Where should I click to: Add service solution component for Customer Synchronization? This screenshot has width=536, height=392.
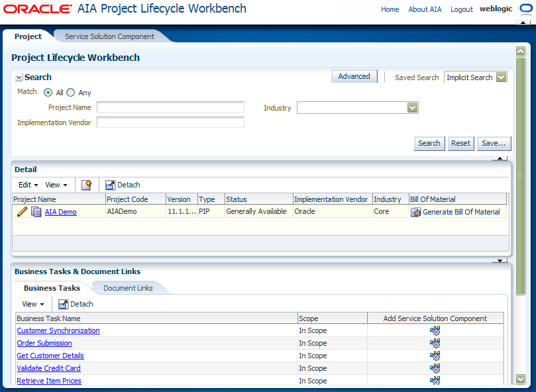point(435,330)
